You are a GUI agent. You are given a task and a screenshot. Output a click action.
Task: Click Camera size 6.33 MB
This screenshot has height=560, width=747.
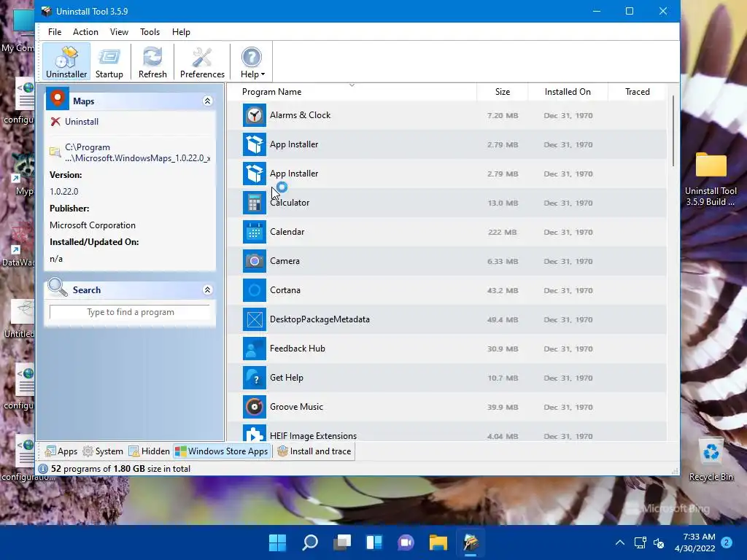point(502,261)
